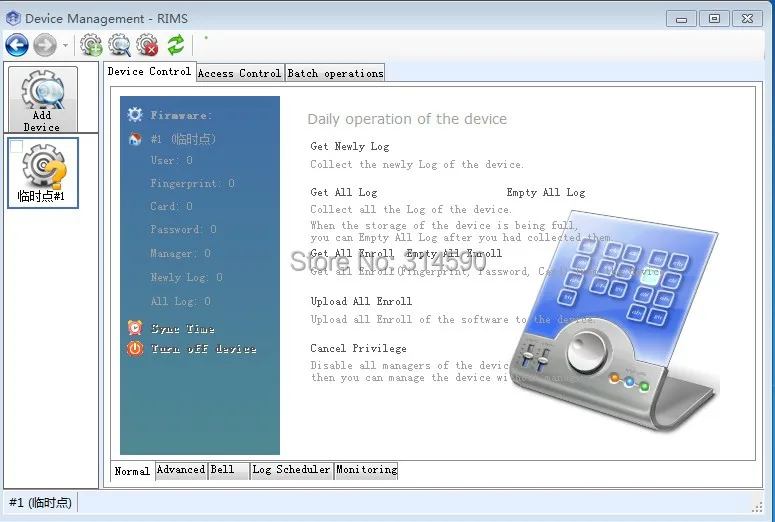
Task: Click the Sync Time link
Action: (x=182, y=329)
